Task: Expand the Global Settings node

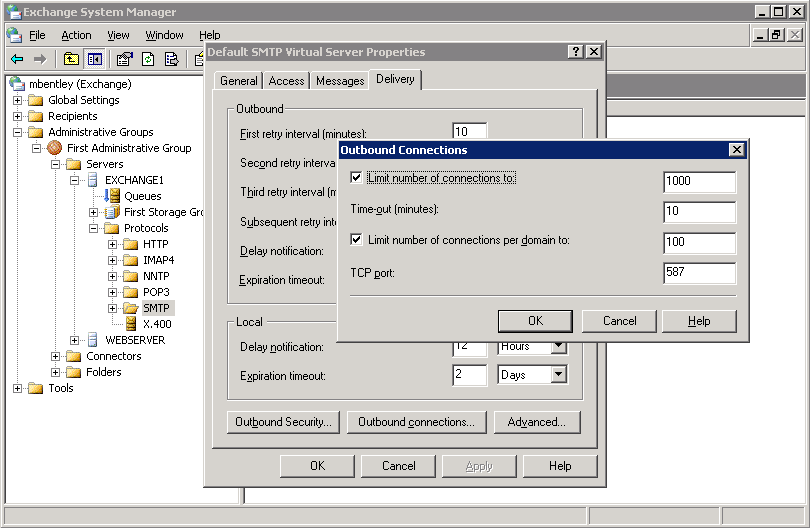Action: tap(18, 100)
